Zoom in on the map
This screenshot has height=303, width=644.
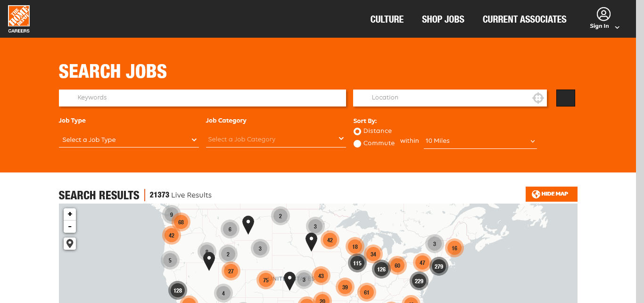[x=70, y=214]
